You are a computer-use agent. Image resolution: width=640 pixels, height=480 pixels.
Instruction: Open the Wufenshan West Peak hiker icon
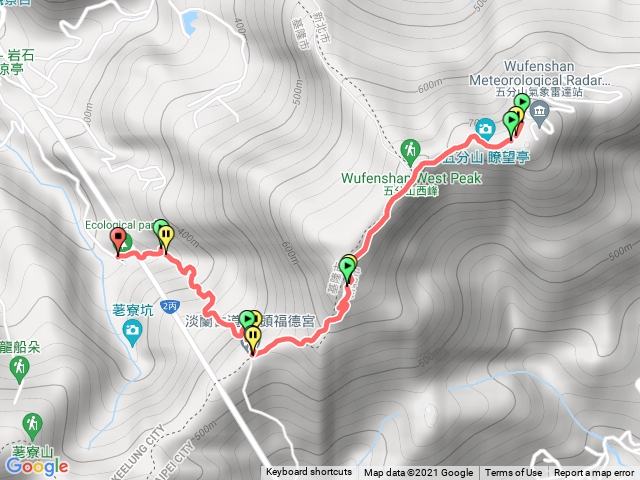(x=411, y=152)
